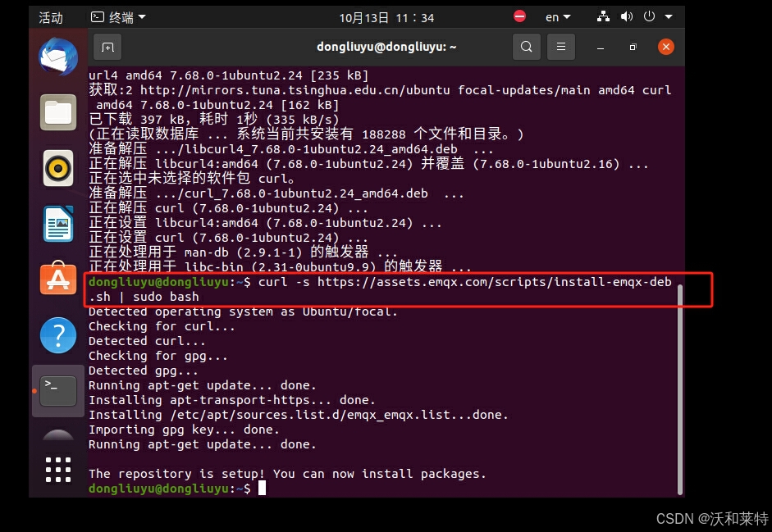This screenshot has width=772, height=532.
Task: Open the wired network status icon
Action: [x=603, y=16]
